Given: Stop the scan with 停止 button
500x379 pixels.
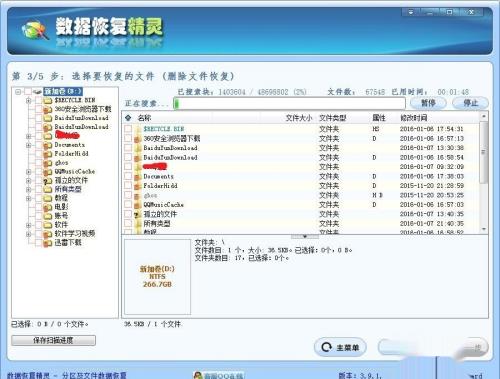Looking at the screenshot, I should point(470,103).
